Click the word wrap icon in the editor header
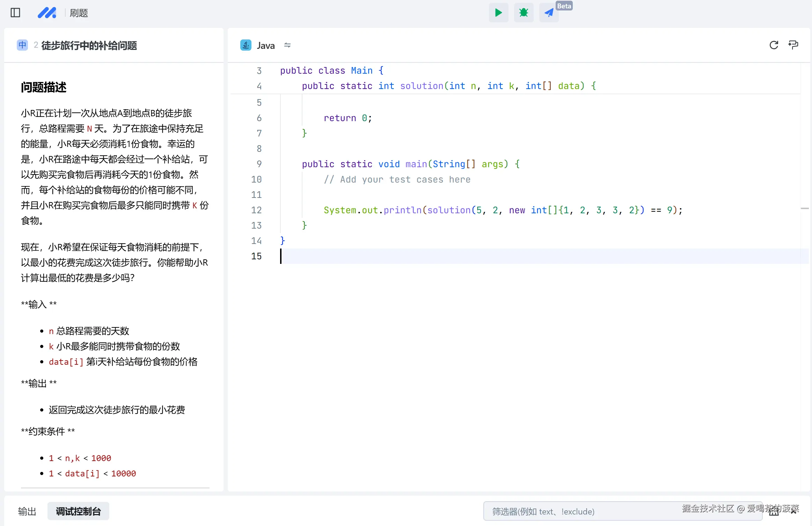This screenshot has width=812, height=526. (793, 45)
